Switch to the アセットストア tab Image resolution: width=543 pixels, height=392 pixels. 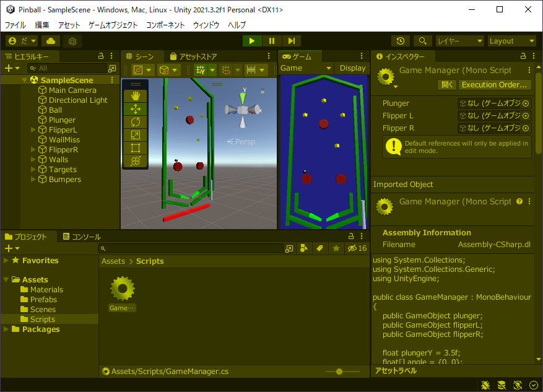(194, 56)
